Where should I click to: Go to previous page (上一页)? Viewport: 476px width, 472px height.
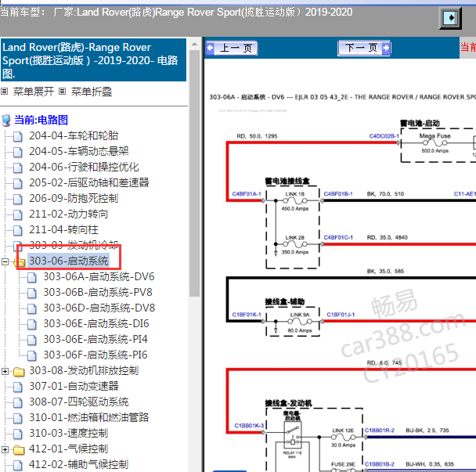[x=232, y=49]
